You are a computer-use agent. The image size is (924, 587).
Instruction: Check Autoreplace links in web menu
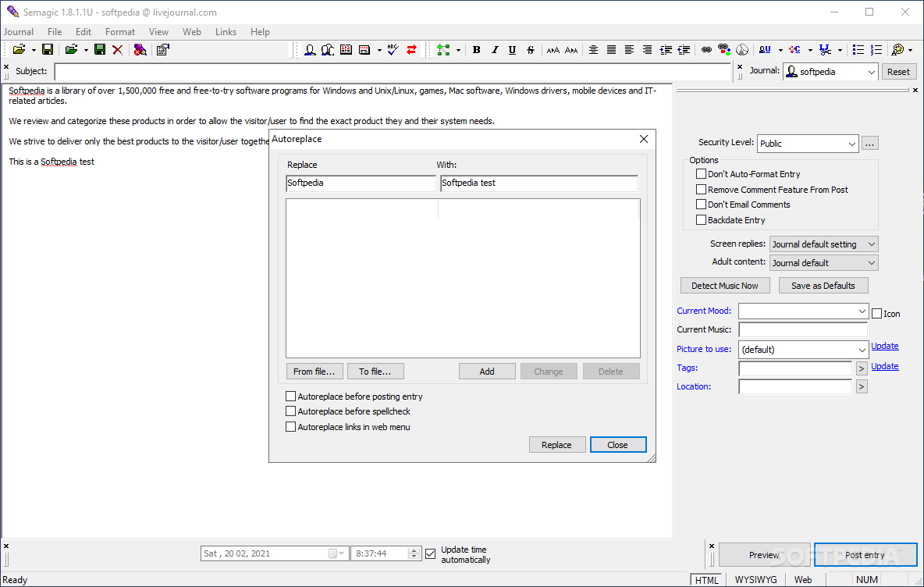point(290,427)
